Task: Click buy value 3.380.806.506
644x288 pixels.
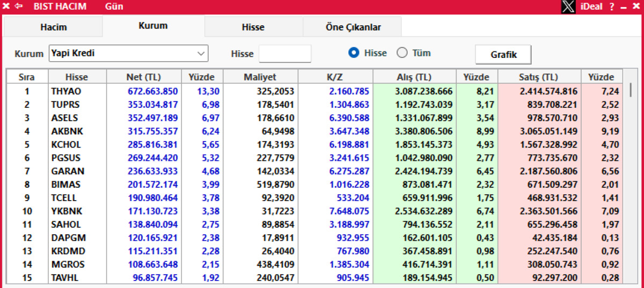Action: point(423,131)
